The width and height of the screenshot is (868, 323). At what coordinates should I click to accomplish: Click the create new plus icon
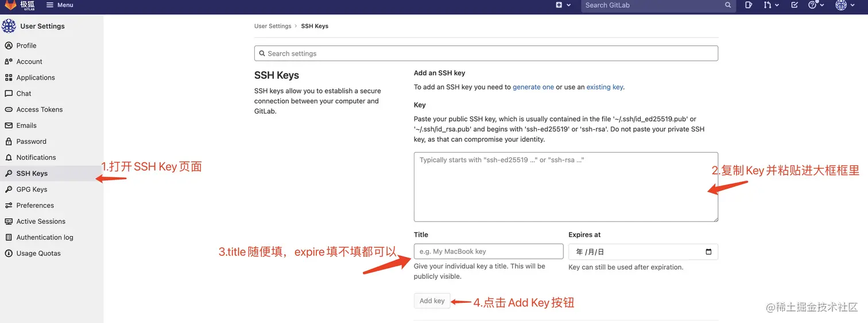pyautogui.click(x=559, y=5)
